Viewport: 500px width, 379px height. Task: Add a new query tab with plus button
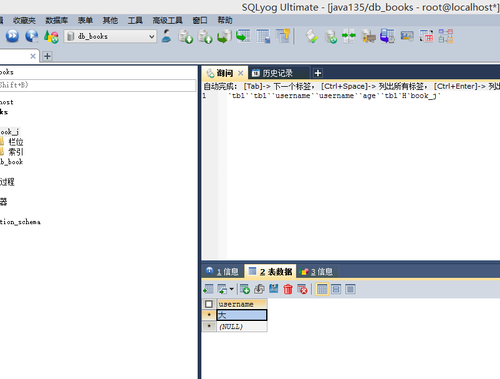318,73
